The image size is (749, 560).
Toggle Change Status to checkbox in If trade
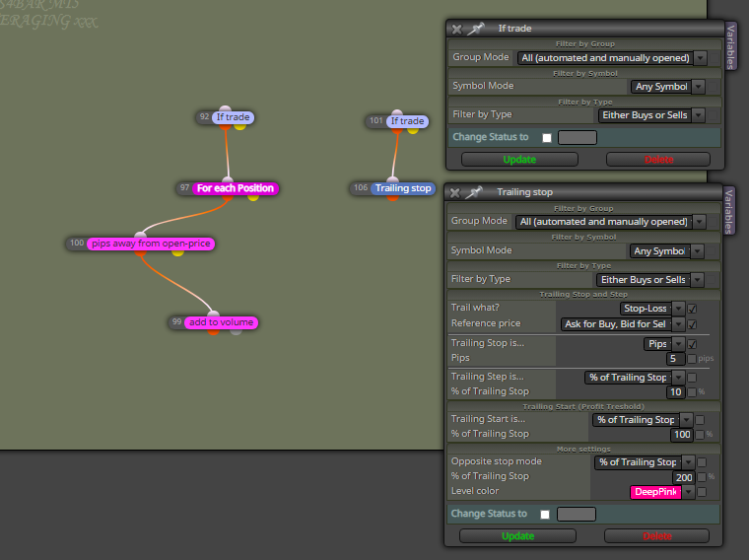pos(547,138)
